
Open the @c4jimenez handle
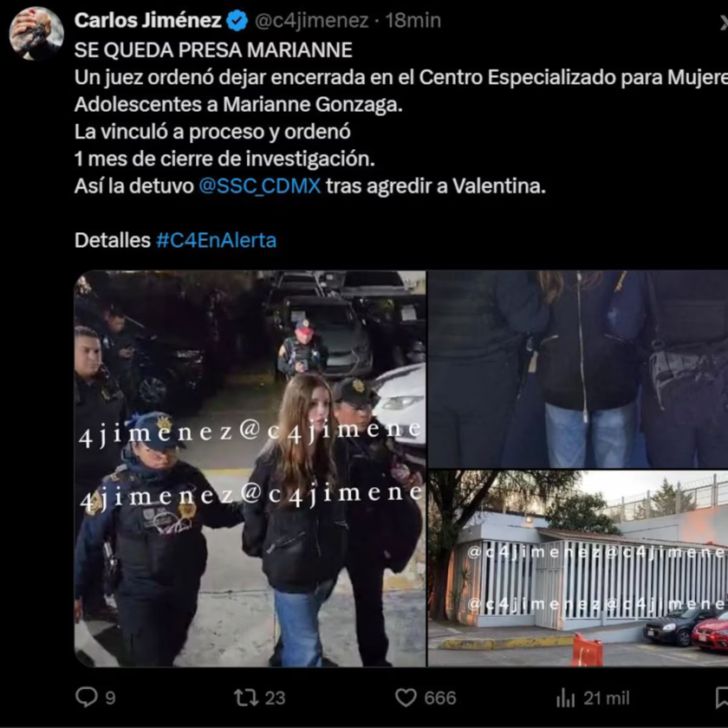click(312, 21)
